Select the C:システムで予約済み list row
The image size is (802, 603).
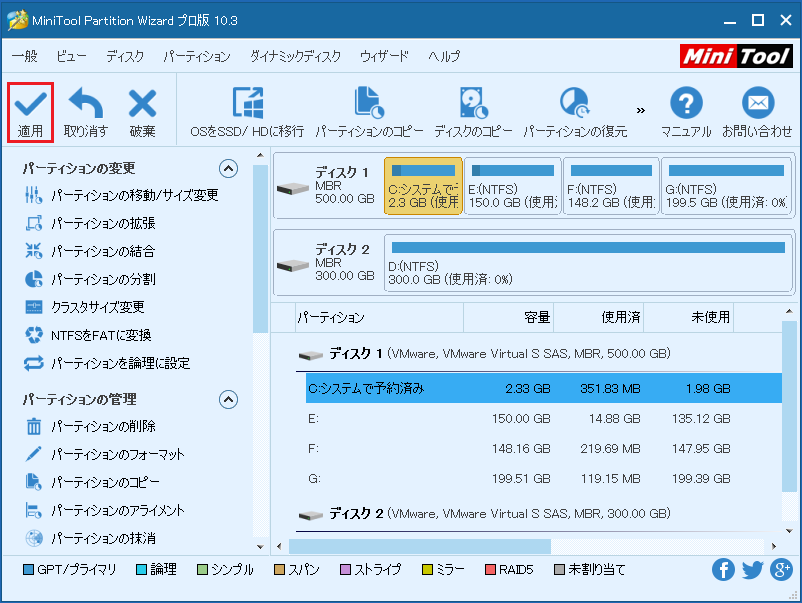[x=544, y=388]
